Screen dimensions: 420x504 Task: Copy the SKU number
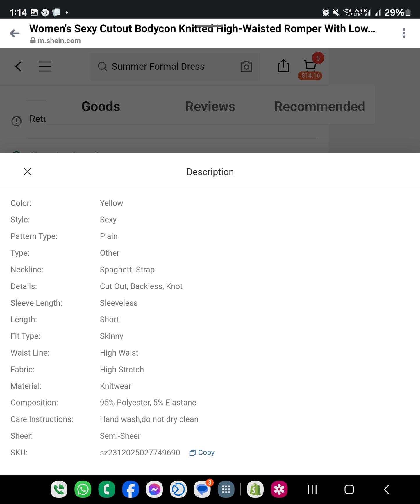coord(202,453)
